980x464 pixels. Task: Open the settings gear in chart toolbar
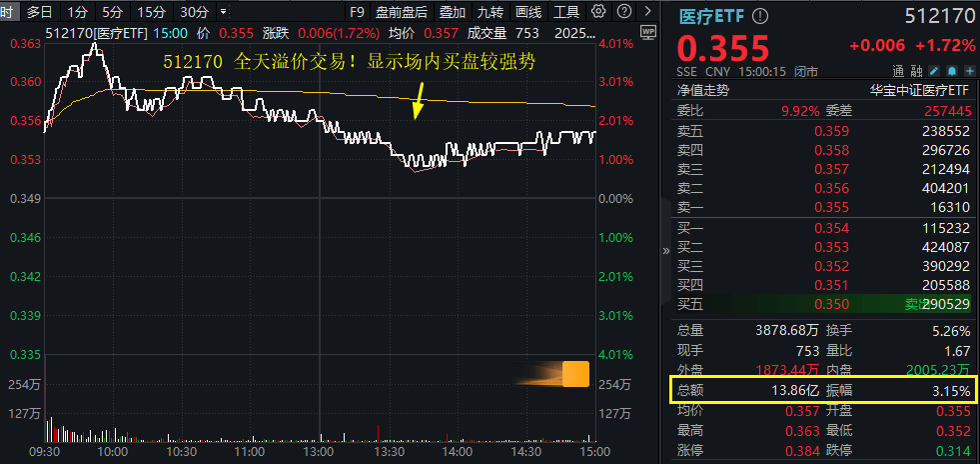(x=598, y=11)
